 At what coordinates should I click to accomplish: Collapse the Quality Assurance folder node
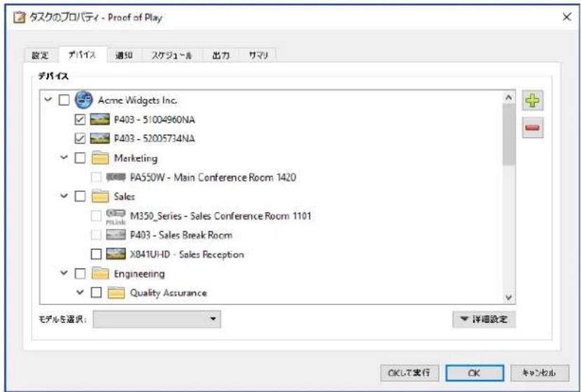tap(80, 292)
